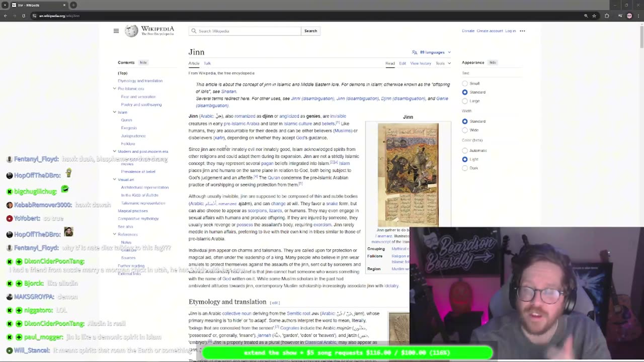Open the Jinn infobox manuscript image
Screen dimensions: 644x362
tap(408, 175)
